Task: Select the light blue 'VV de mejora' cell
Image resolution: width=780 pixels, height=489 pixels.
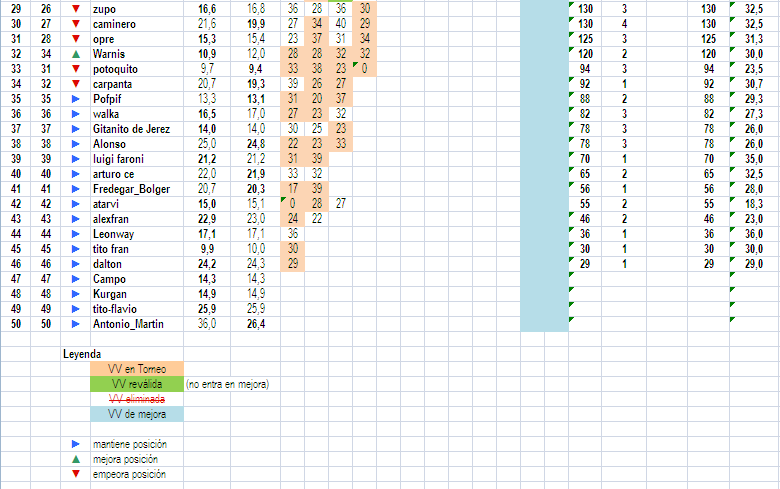Action: [137, 414]
